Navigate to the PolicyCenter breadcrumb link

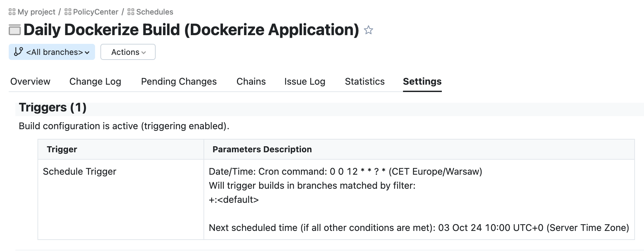pyautogui.click(x=95, y=12)
